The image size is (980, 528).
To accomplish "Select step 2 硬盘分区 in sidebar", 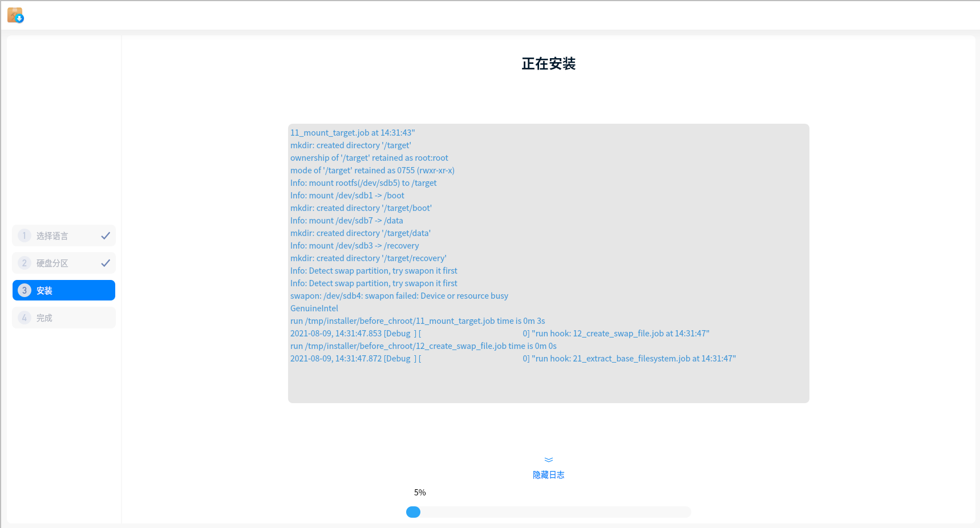I will point(64,263).
